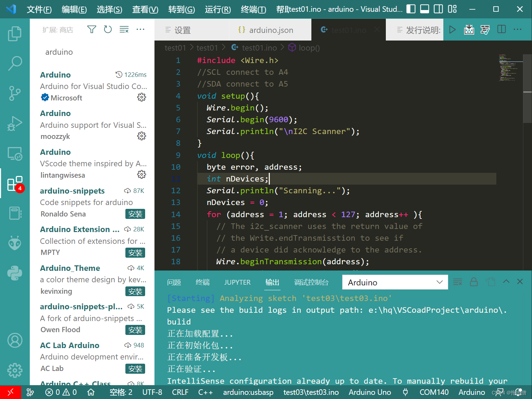Install the arduino-snippets extension

(x=135, y=214)
